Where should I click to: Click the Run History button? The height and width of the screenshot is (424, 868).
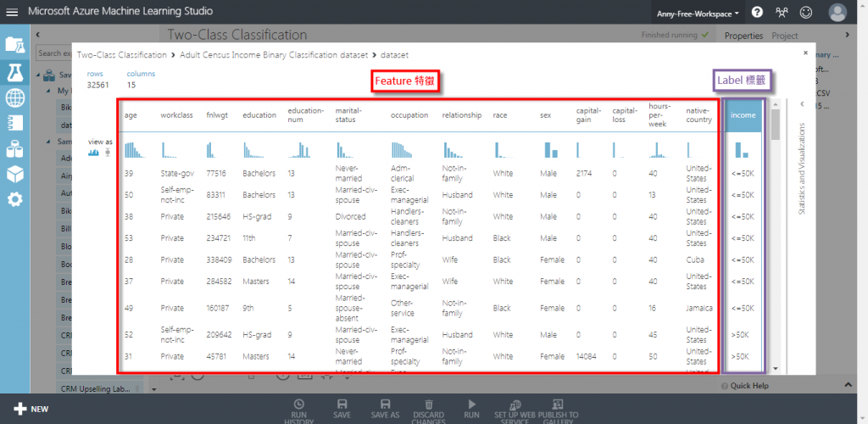(299, 412)
